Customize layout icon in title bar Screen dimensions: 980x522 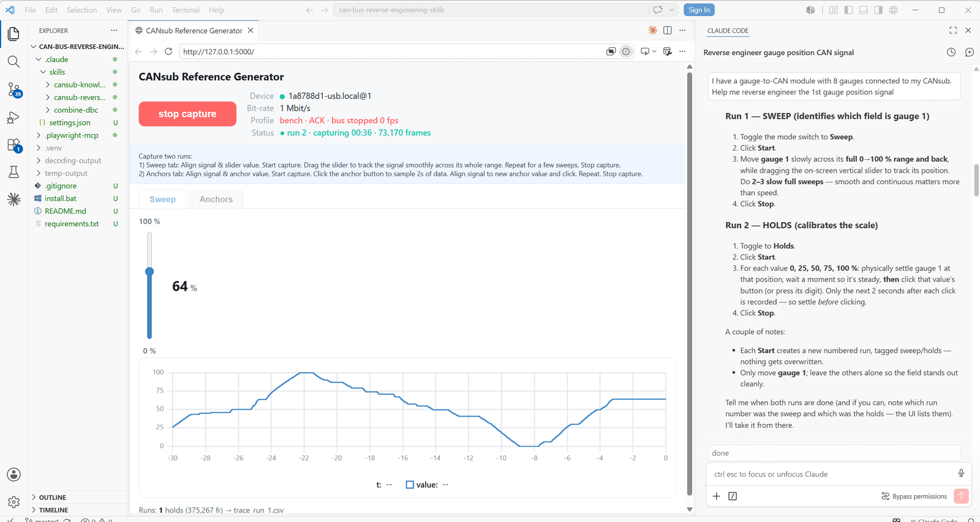coord(834,10)
